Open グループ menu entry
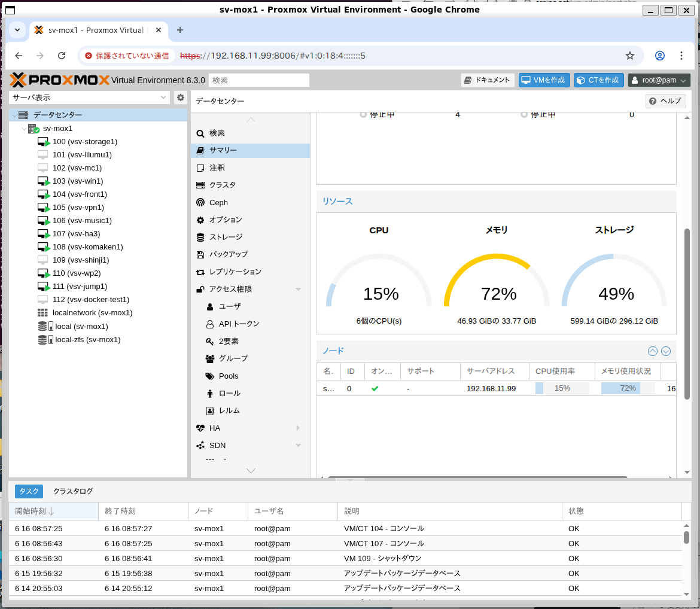This screenshot has width=700, height=609. (251, 358)
